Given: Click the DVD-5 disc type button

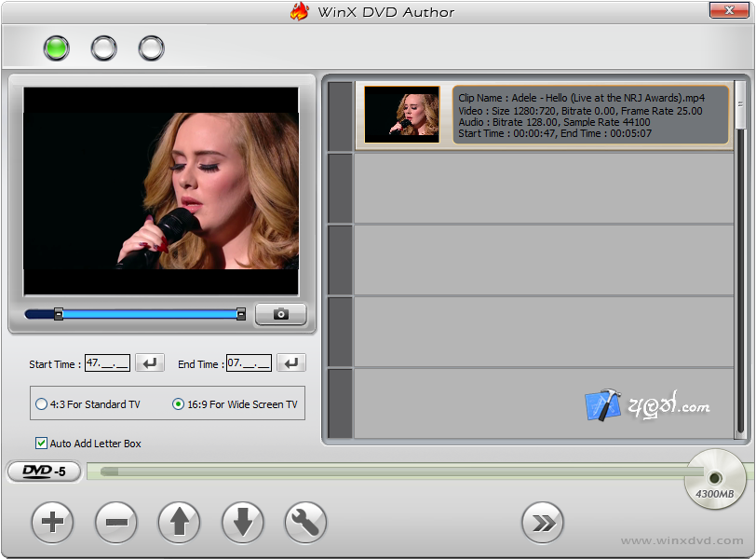Looking at the screenshot, I should pyautogui.click(x=44, y=471).
